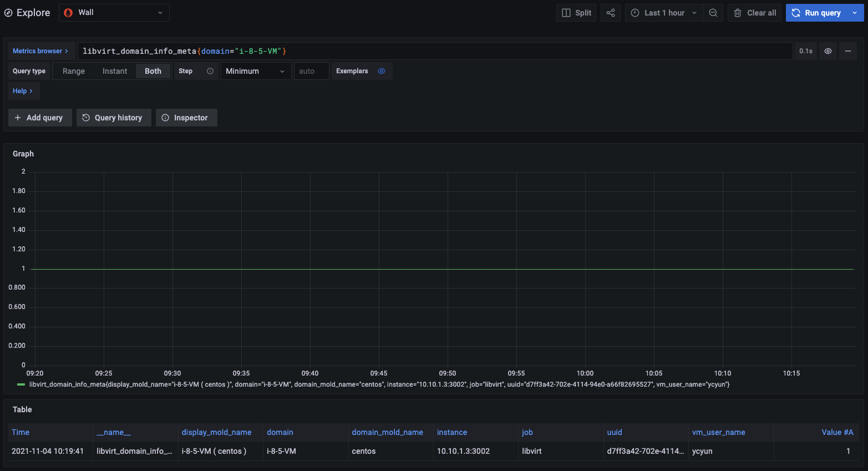Open the query Inspector
The width and height of the screenshot is (868, 471).
pyautogui.click(x=186, y=118)
